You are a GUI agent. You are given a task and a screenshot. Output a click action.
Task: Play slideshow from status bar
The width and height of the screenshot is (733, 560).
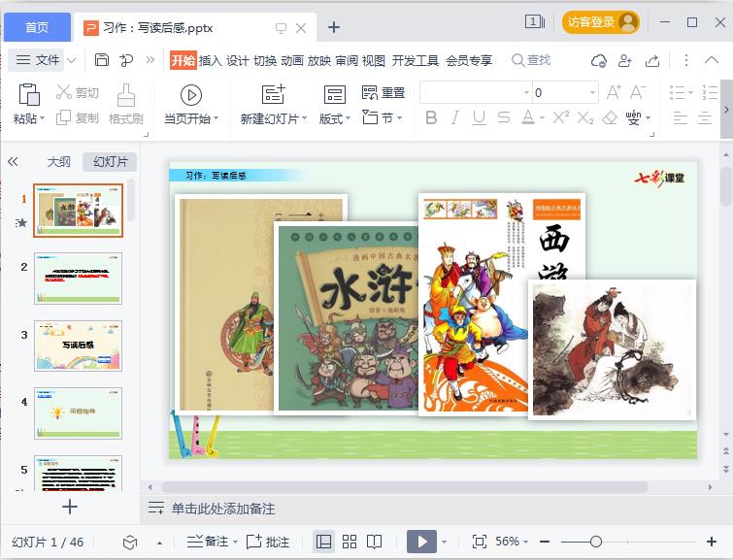click(x=421, y=542)
